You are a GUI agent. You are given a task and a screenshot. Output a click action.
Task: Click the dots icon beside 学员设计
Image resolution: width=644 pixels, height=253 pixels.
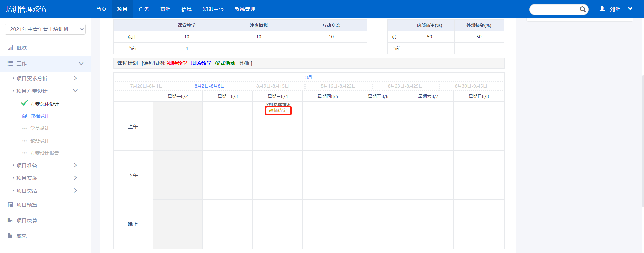click(x=24, y=128)
